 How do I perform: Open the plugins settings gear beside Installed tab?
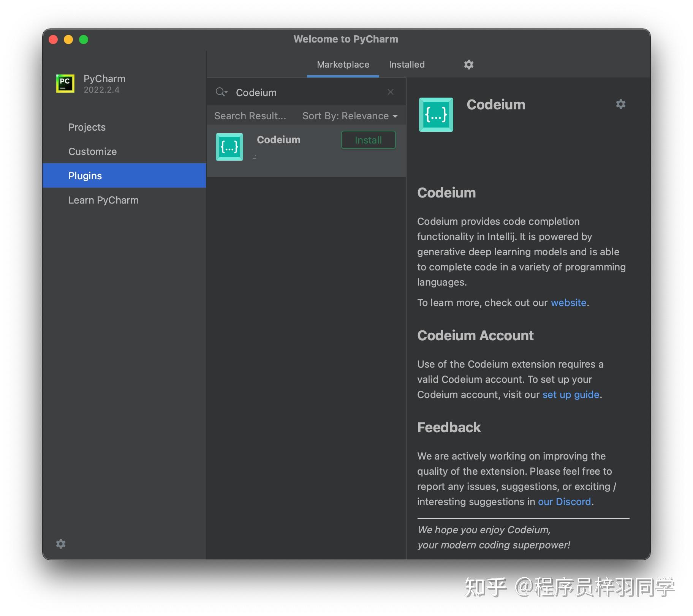pos(468,65)
